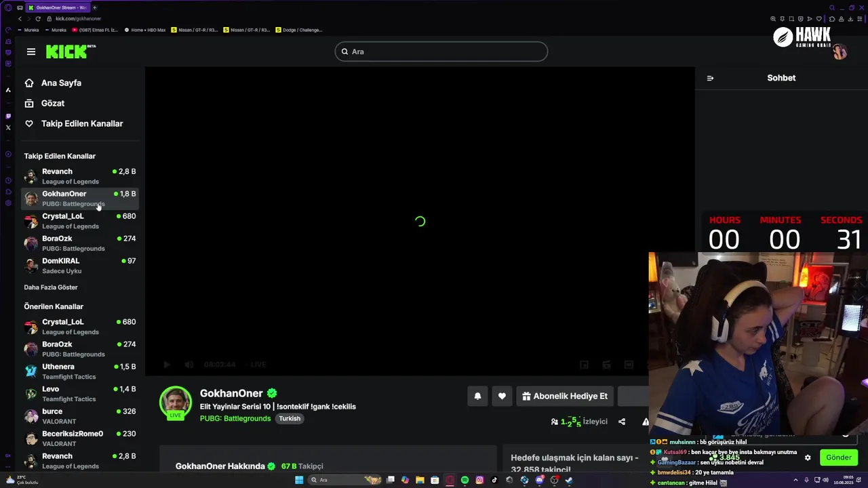Screen dimensions: 868x488
Task: Click browser zoom magnifier icon
Action: [x=773, y=19]
